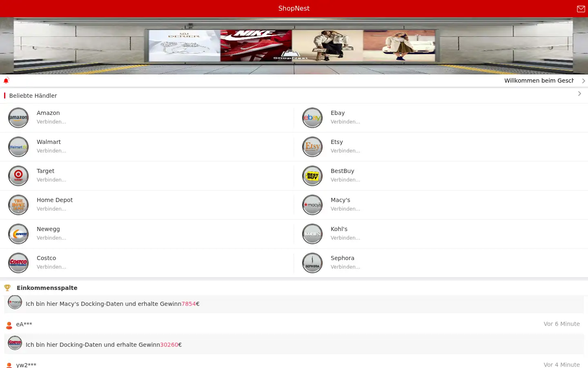The height and width of the screenshot is (368, 588).
Task: Select the Etsy merchant name
Action: pos(337,142)
